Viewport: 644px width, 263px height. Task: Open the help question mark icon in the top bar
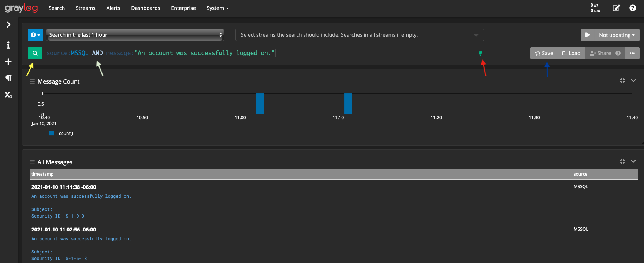[633, 8]
